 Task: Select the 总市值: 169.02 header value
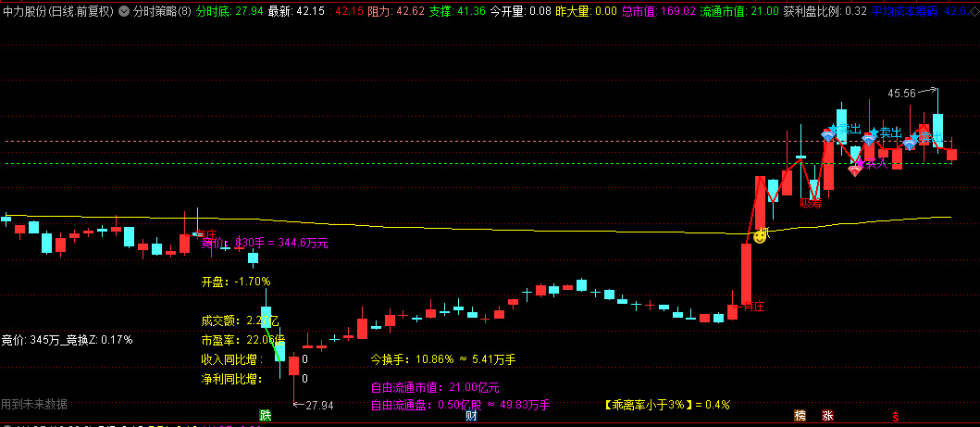tap(659, 11)
